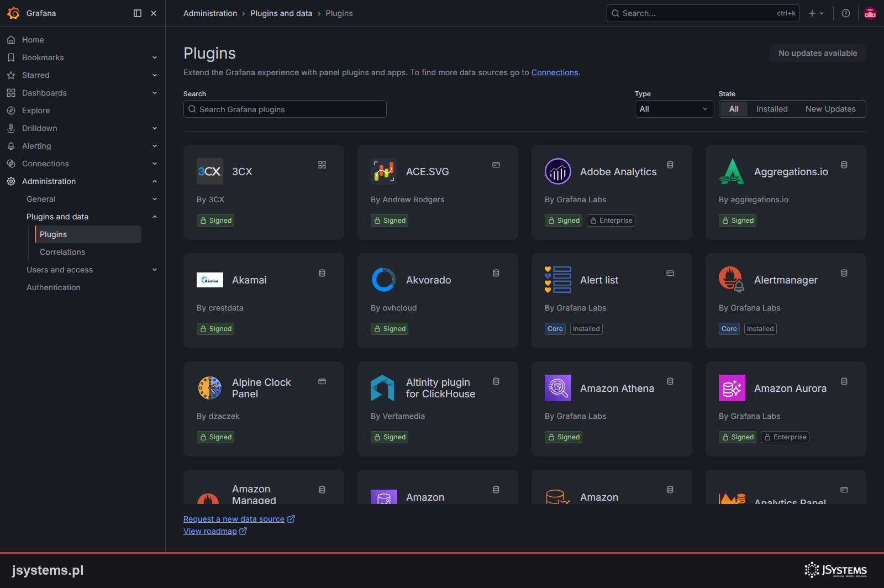Click the Drilldown sidebar icon
884x588 pixels.
[11, 128]
